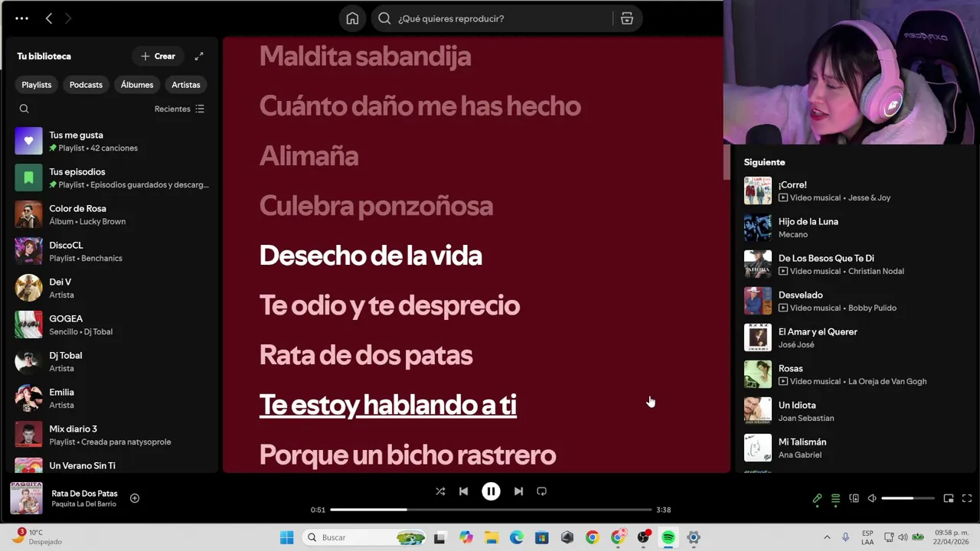Jump to lyric 'Rata de dos patas'

coord(366,355)
